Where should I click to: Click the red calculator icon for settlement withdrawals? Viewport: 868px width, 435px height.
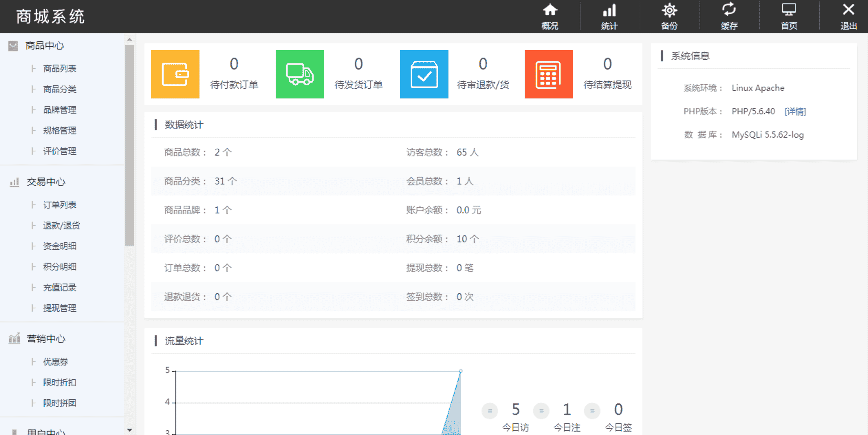549,74
